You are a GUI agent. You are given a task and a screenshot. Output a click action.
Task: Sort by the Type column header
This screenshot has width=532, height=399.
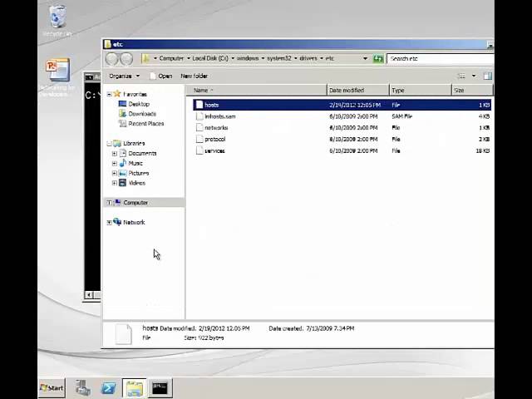[x=421, y=91]
